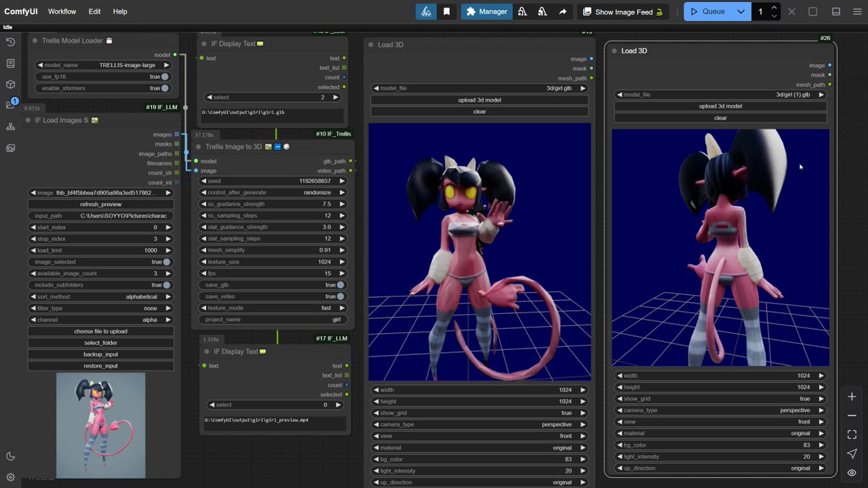Fit view using frame icon
Image resolution: width=868 pixels, height=488 pixels.
tap(852, 435)
